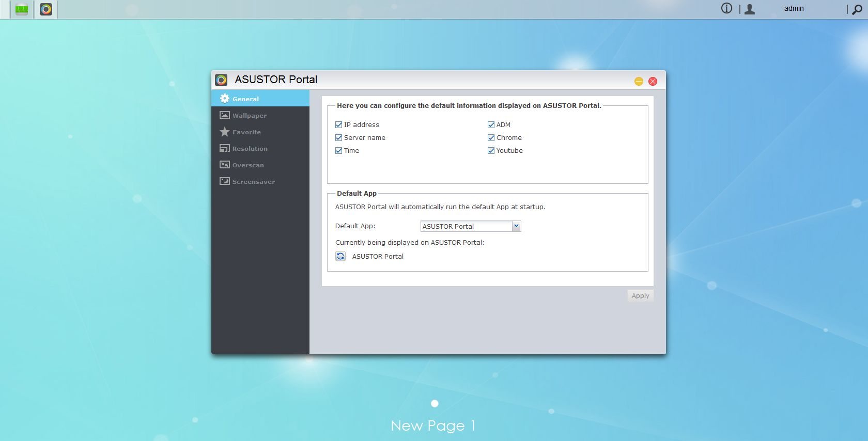The width and height of the screenshot is (868, 441).
Task: Disable the Time checkbox
Action: pos(339,150)
